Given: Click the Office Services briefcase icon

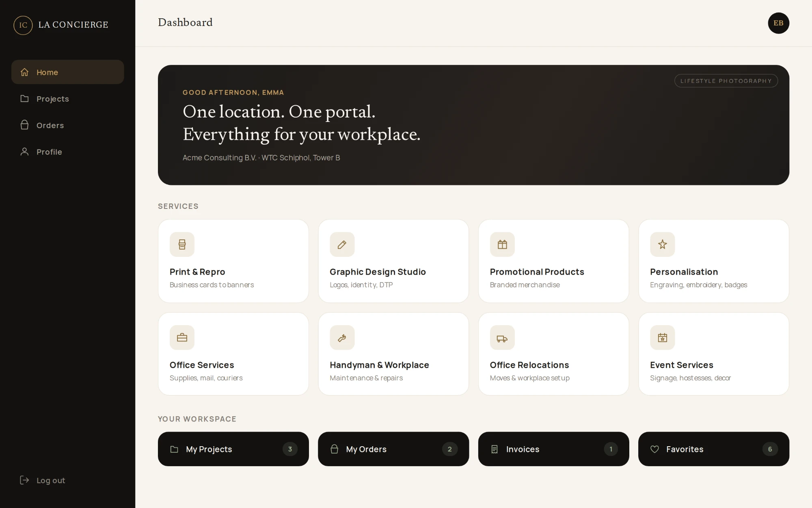Looking at the screenshot, I should pyautogui.click(x=182, y=337).
